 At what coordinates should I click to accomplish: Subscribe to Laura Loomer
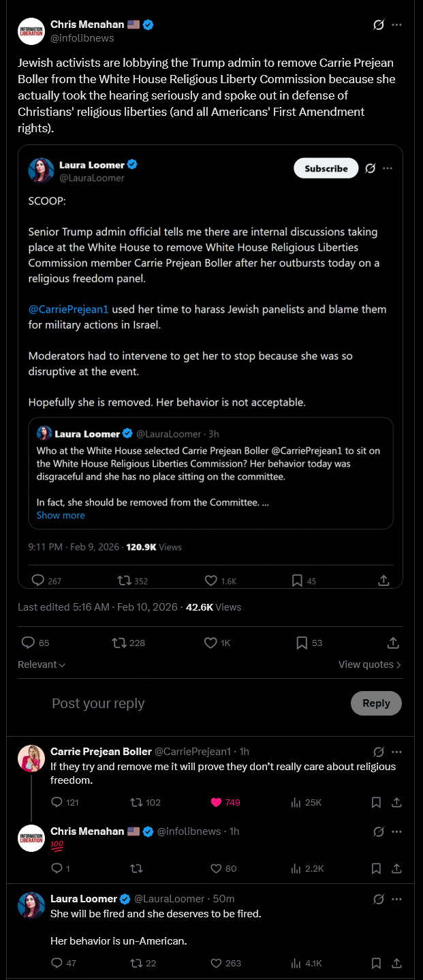326,168
